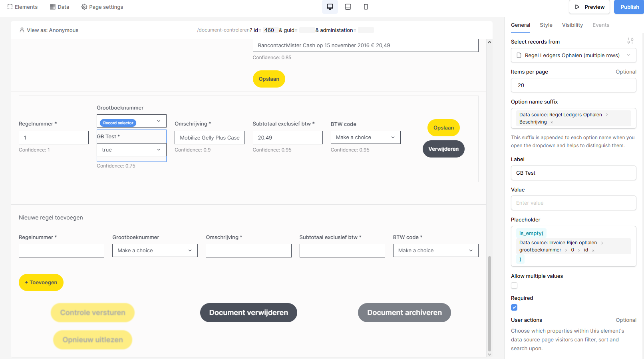The width and height of the screenshot is (644, 359).
Task: Click the settings sliders icon beside Select records from
Action: point(630,41)
